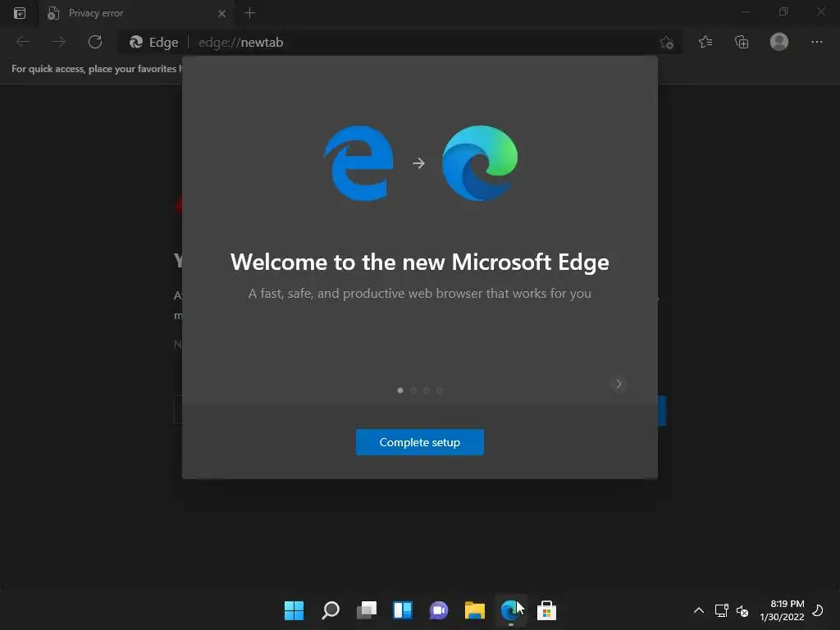Viewport: 840px width, 630px height.
Task: Open Task View on taskbar
Action: pyautogui.click(x=367, y=610)
